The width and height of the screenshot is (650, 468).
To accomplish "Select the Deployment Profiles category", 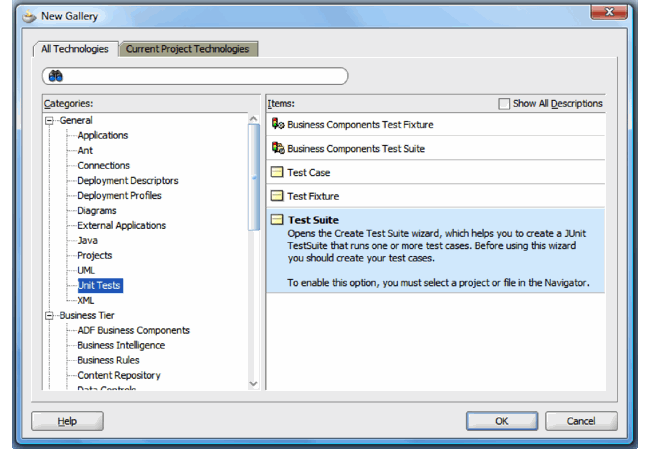I will tap(119, 196).
